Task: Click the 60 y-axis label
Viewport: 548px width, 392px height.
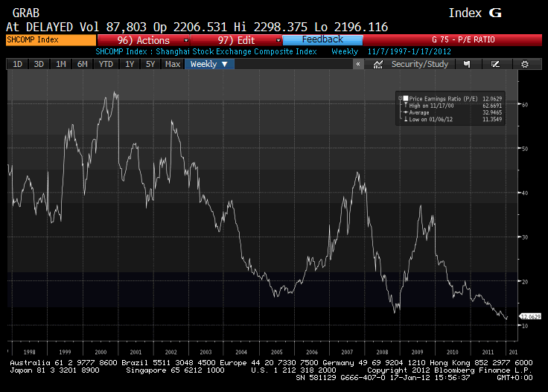Action: (525, 104)
